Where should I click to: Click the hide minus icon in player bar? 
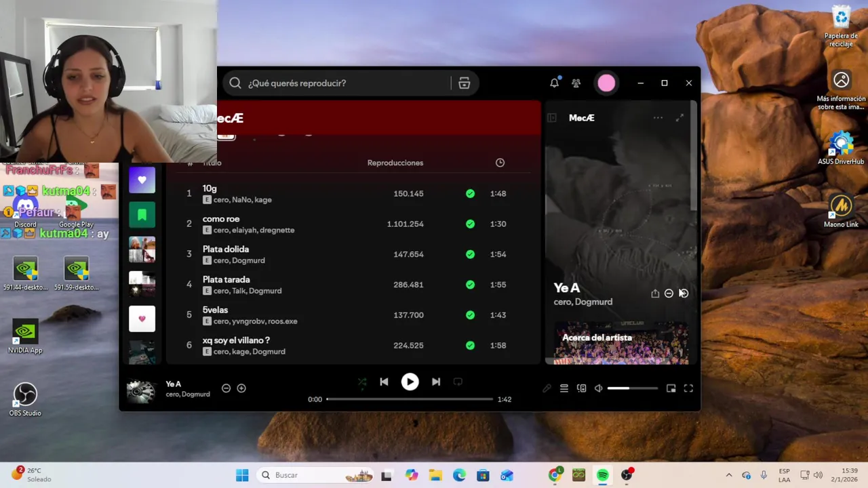tap(226, 388)
